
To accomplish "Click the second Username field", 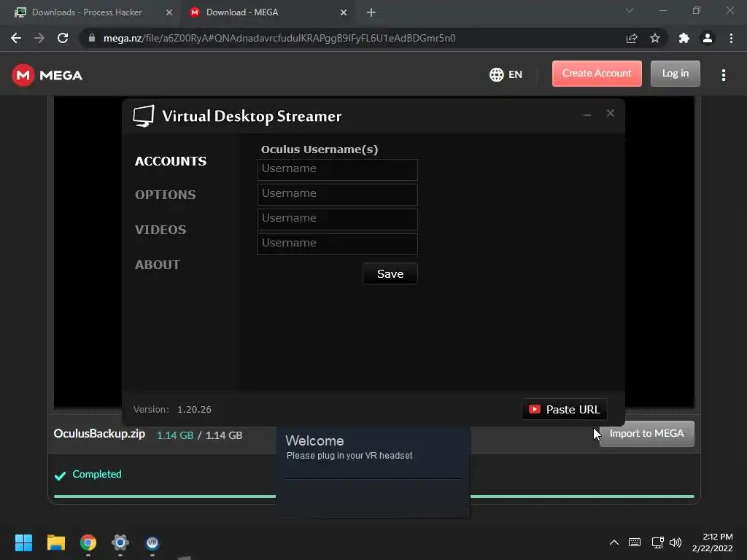I will [x=337, y=194].
